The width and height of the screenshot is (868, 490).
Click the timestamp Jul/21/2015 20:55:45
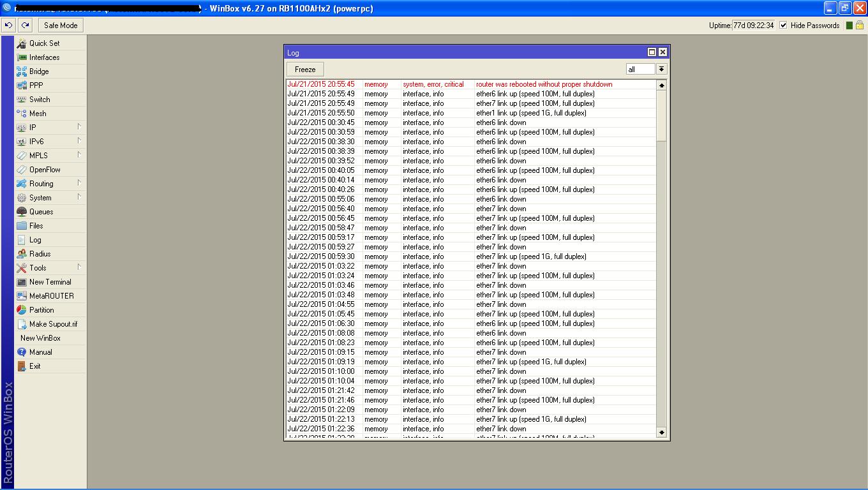(321, 84)
